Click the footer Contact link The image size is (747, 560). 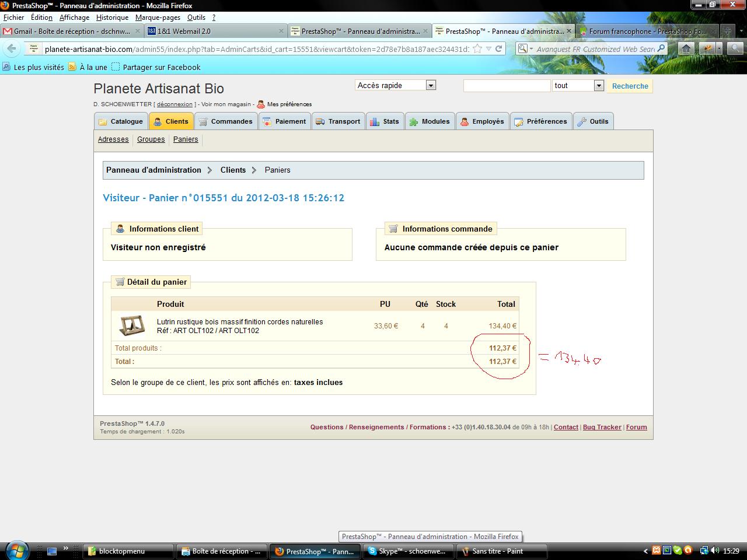[x=566, y=427]
